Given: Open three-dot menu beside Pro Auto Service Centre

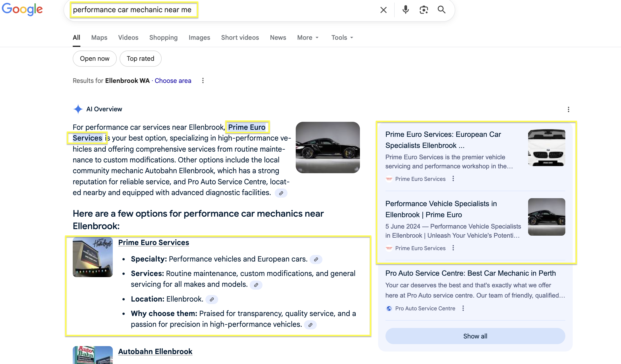Looking at the screenshot, I should (463, 308).
